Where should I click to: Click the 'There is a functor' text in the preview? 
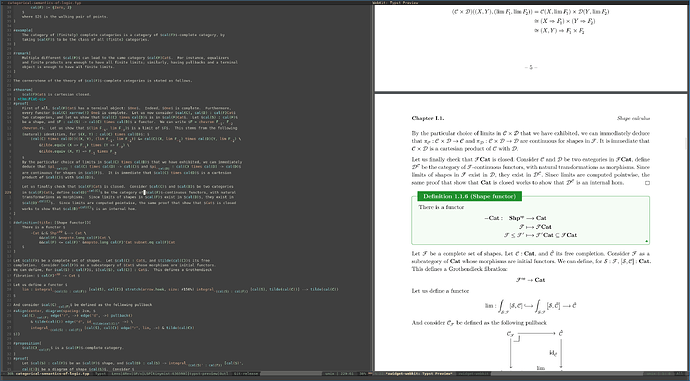(x=441, y=207)
